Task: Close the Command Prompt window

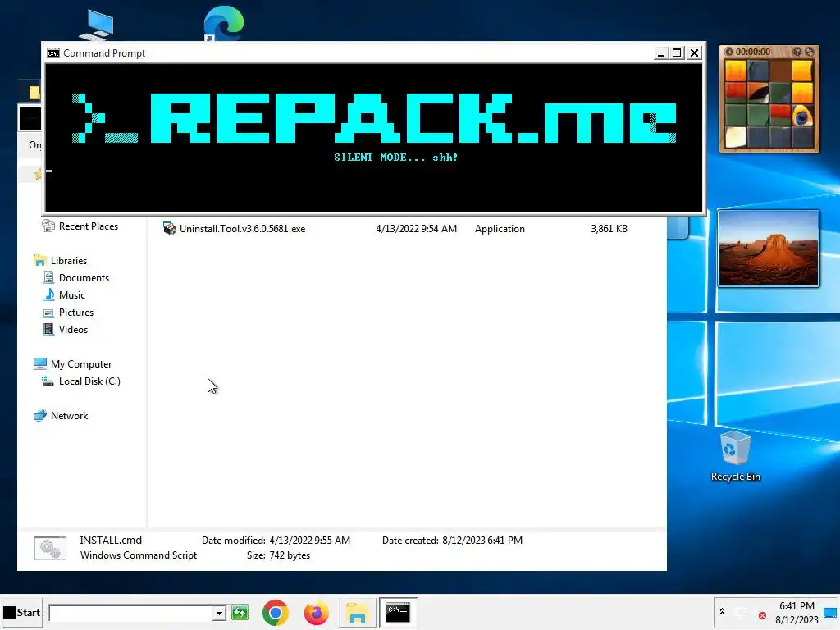Action: coord(694,53)
